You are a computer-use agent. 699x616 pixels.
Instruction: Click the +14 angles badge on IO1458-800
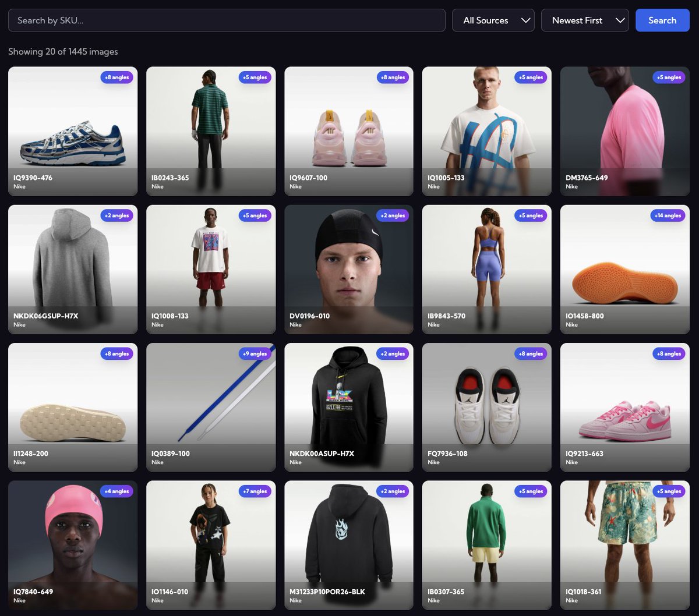(x=668, y=215)
